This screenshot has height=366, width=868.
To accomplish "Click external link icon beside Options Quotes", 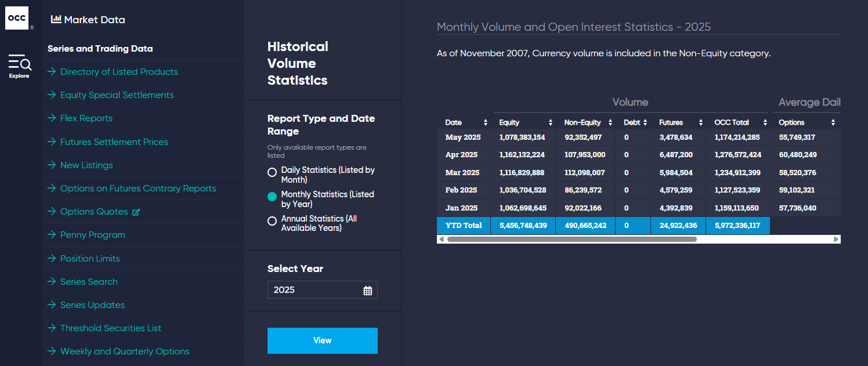I will coord(136,212).
